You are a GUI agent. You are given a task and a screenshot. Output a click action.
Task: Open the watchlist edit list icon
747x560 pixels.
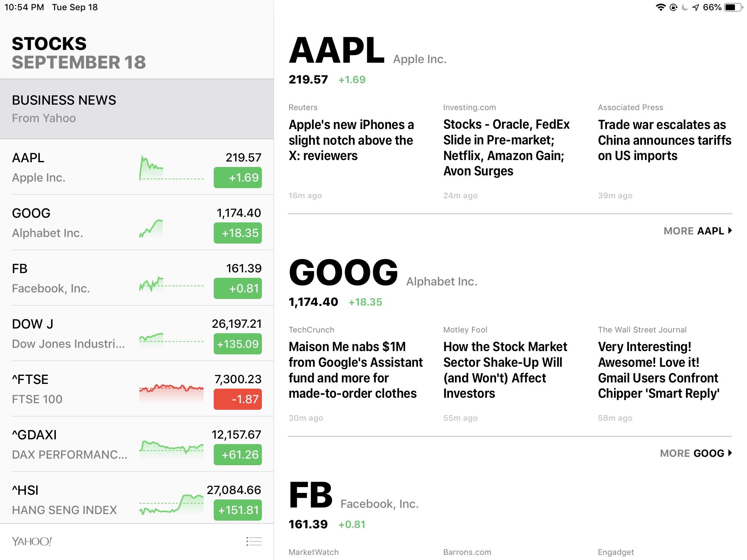click(254, 541)
